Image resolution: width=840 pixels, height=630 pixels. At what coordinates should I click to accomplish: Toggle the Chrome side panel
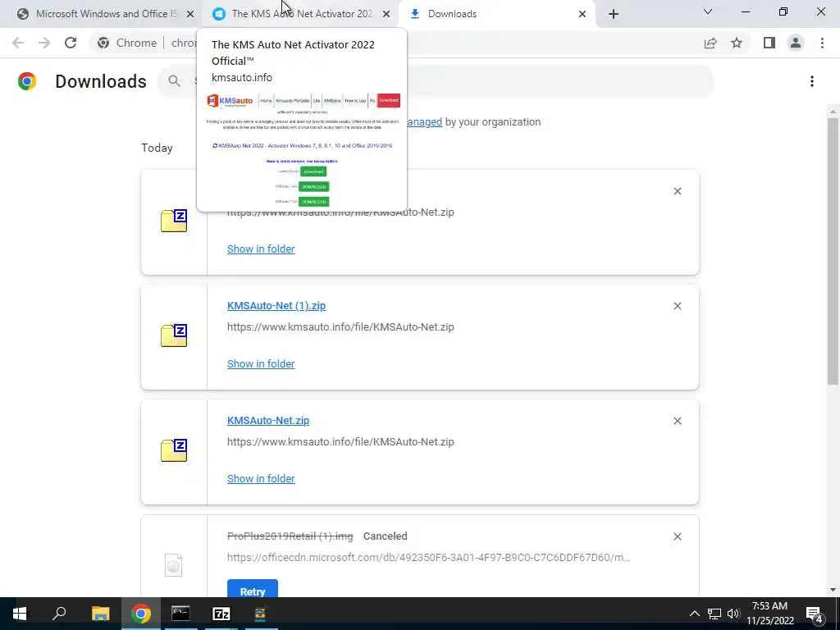[769, 43]
